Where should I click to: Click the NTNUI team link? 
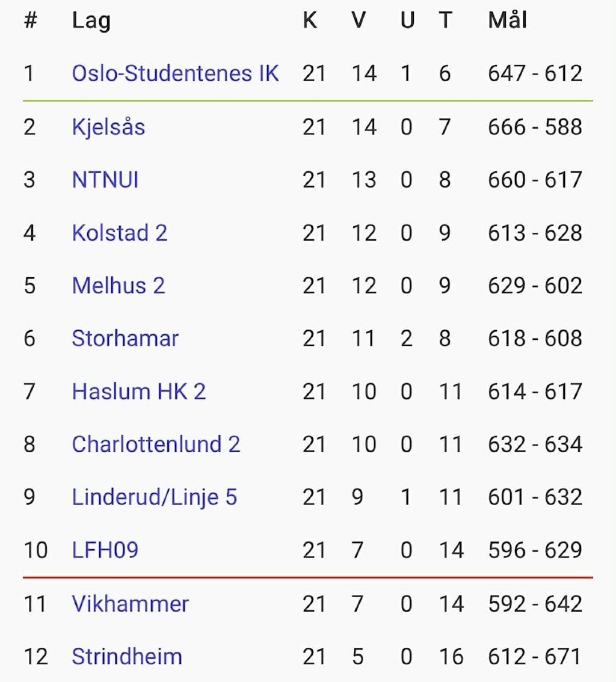[105, 180]
